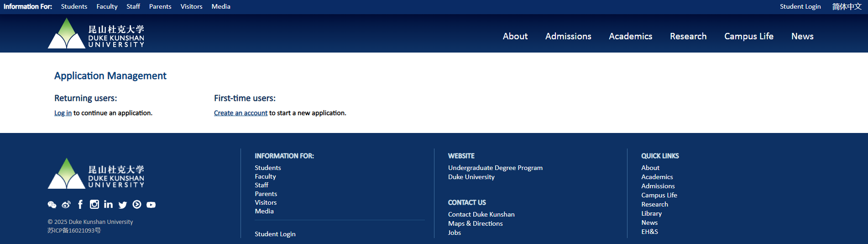868x244 pixels.
Task: Open Maps & Directions in the footer
Action: [475, 223]
